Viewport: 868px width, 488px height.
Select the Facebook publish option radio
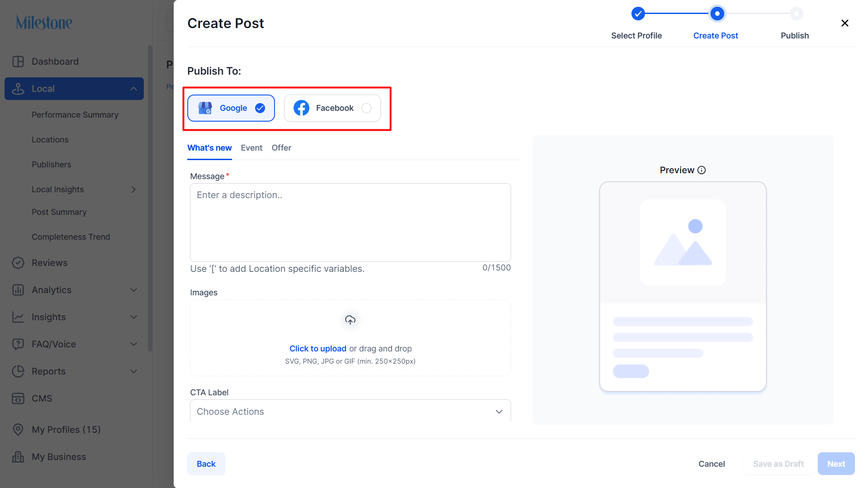366,108
